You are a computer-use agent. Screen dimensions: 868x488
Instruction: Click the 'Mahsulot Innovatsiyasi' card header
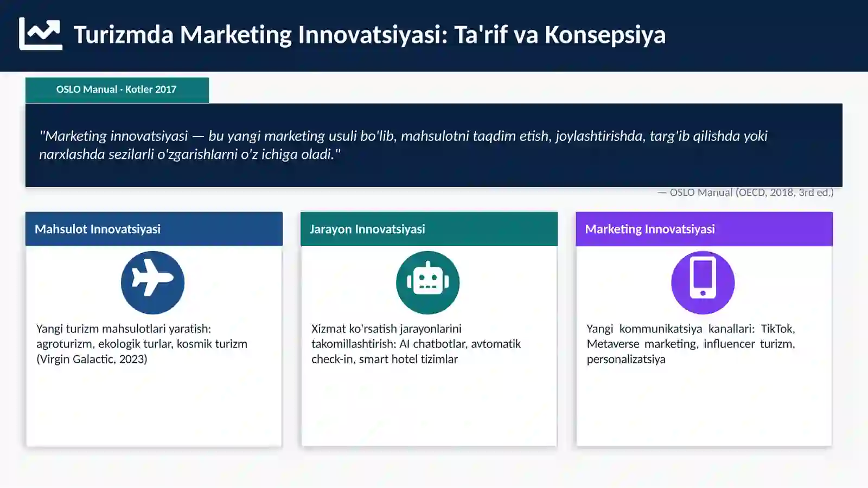pyautogui.click(x=154, y=229)
